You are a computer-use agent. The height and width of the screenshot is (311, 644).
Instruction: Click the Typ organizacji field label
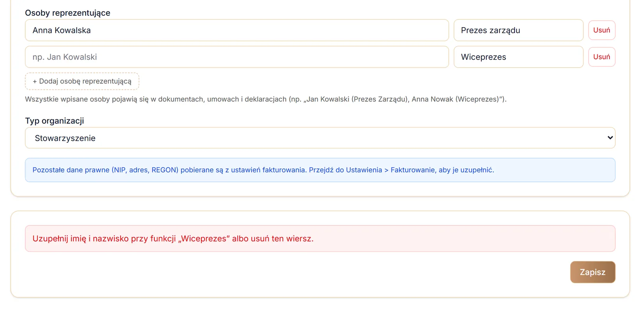[55, 121]
